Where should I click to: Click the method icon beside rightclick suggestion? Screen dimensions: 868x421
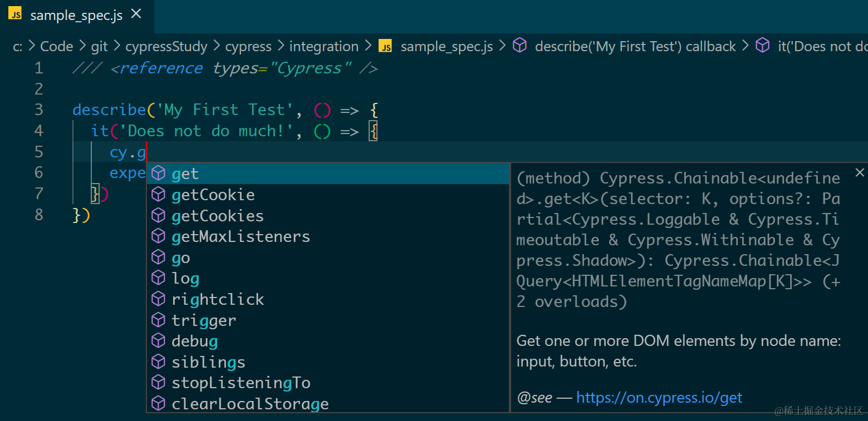click(x=159, y=299)
